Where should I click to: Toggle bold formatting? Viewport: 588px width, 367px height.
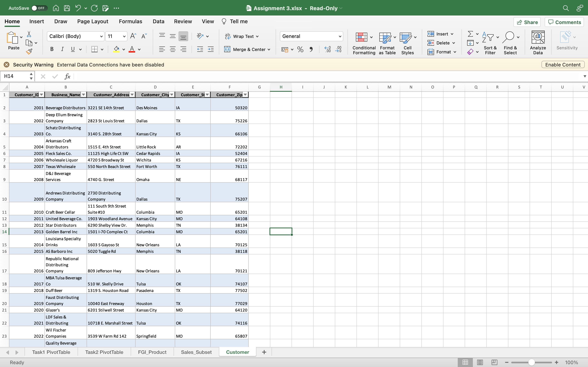(x=52, y=49)
